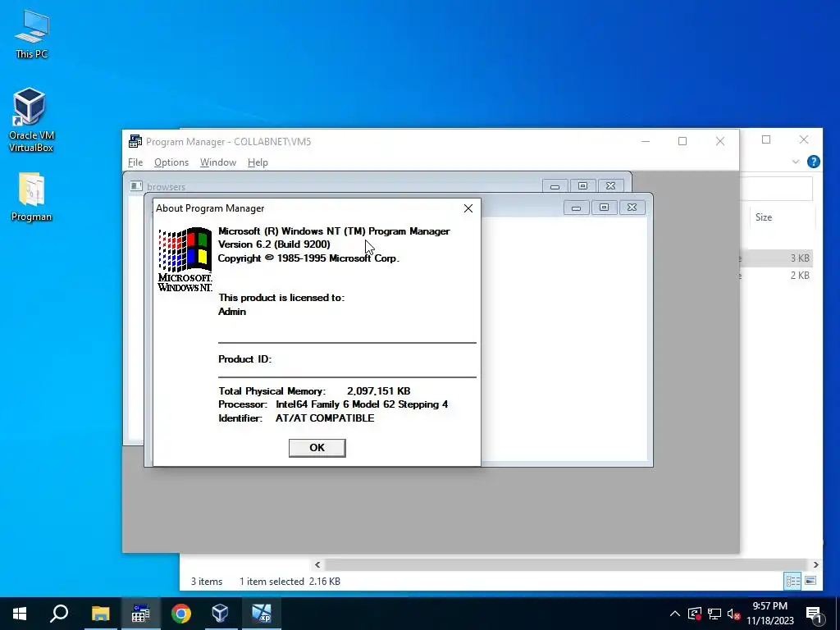
Task: Select the 2 KB file row in Explorer
Action: [x=776, y=276]
